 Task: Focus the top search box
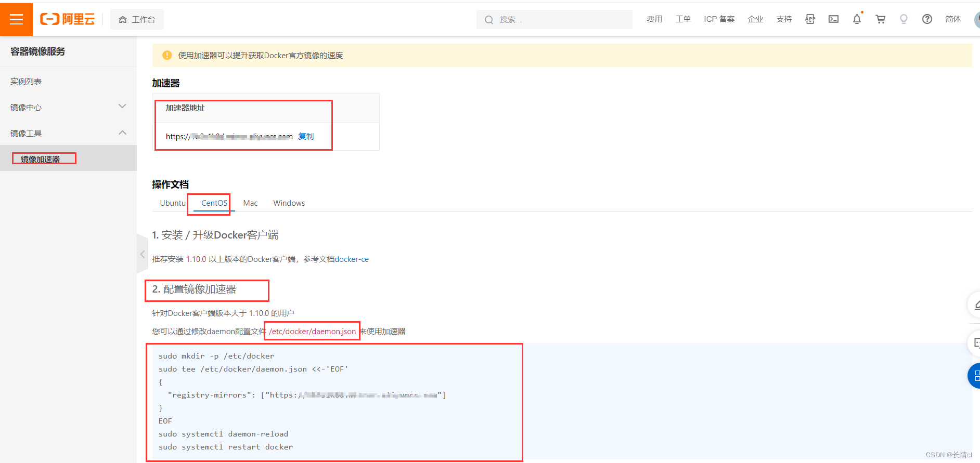pyautogui.click(x=554, y=19)
